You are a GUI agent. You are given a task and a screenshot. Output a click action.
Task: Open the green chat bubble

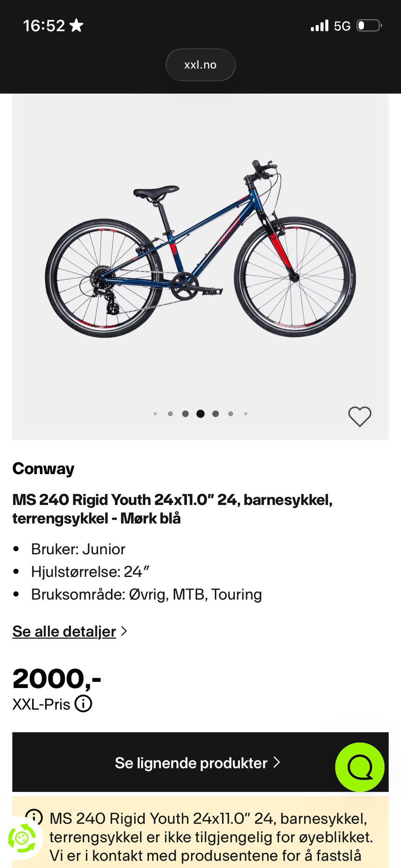pyautogui.click(x=360, y=767)
